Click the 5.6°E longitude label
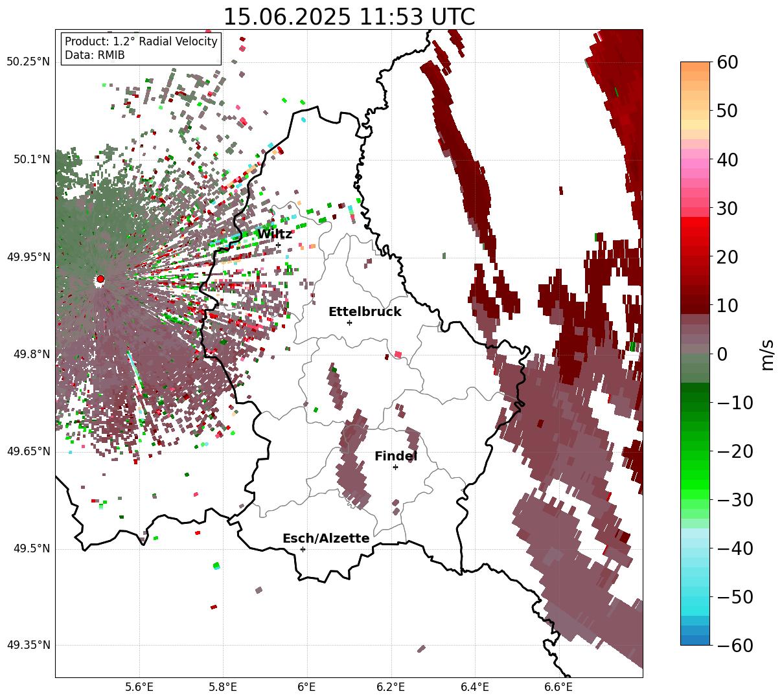This screenshot has width=782, height=700. [139, 687]
